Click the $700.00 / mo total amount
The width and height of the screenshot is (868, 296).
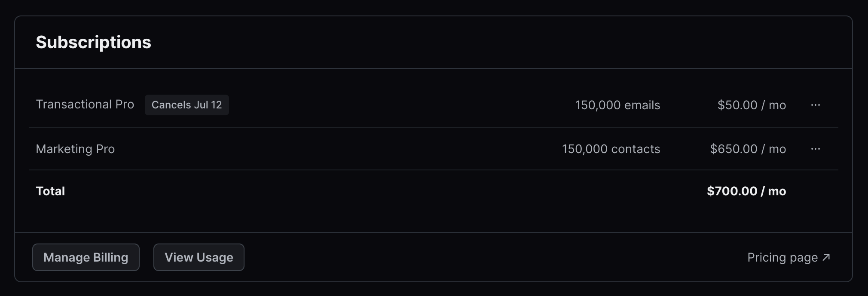point(746,191)
